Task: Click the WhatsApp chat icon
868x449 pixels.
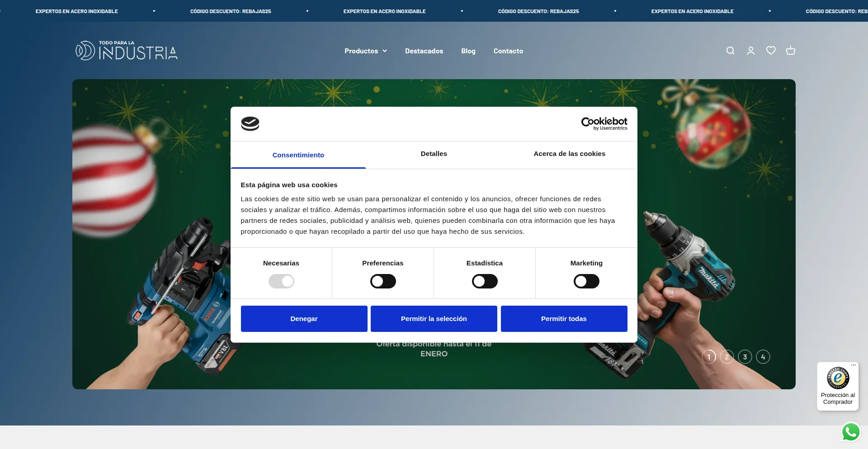Action: 851,432
